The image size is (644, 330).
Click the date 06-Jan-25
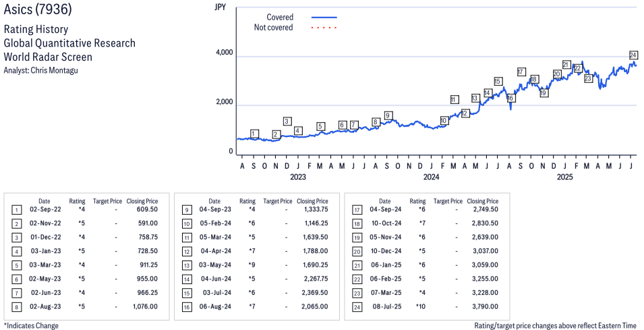386,265
